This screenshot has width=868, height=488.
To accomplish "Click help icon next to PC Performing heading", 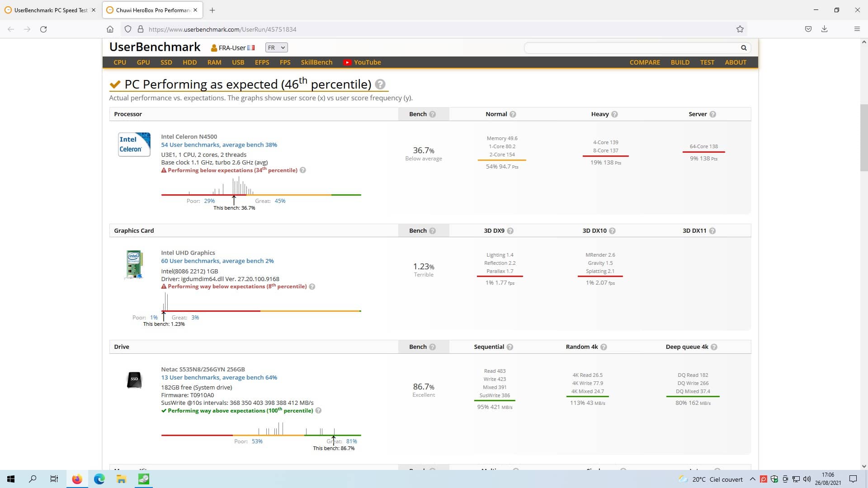I will [x=380, y=84].
